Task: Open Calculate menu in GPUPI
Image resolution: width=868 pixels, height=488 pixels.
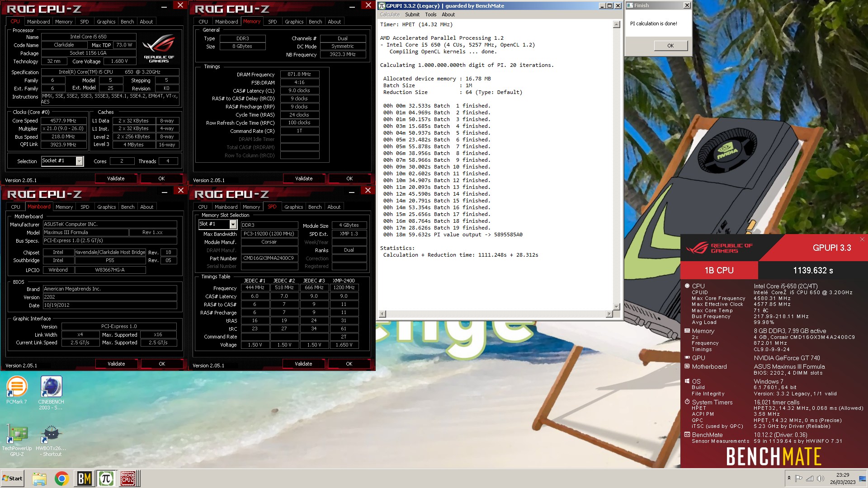Action: [x=390, y=14]
